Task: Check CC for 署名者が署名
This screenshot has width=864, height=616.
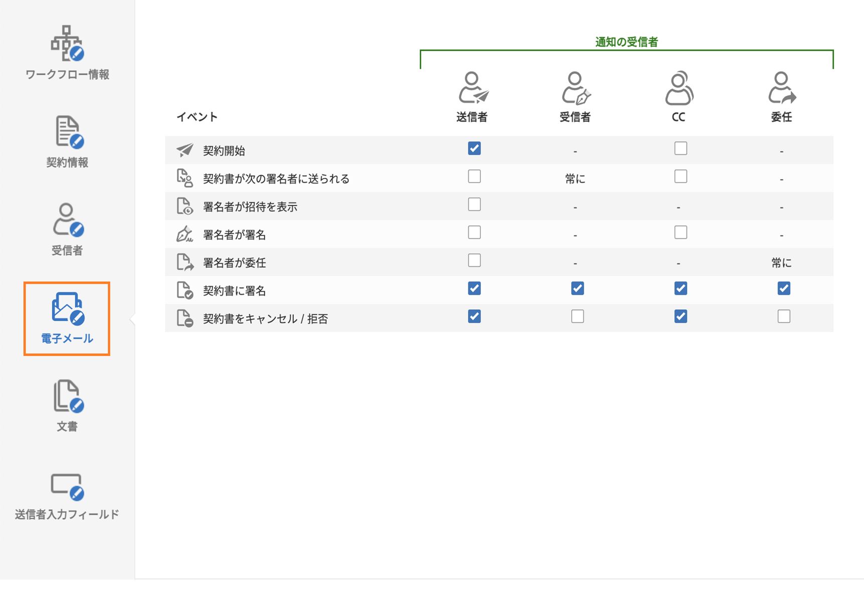Action: (x=680, y=233)
